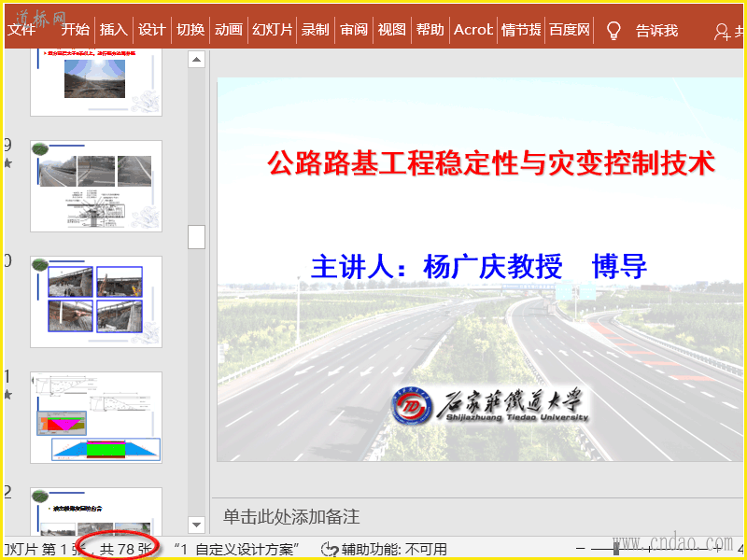Select slide thumbnail with four blue-framed photos
The width and height of the screenshot is (747, 560).
(x=96, y=301)
